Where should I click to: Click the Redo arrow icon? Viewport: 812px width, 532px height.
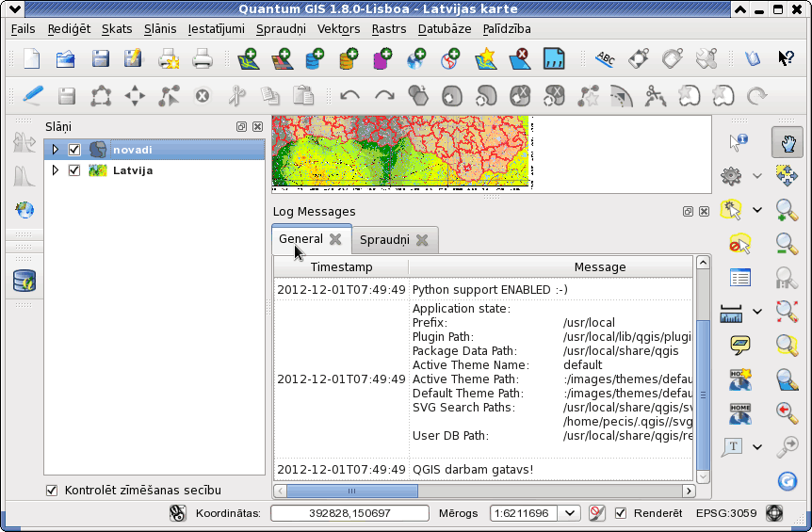coord(384,96)
